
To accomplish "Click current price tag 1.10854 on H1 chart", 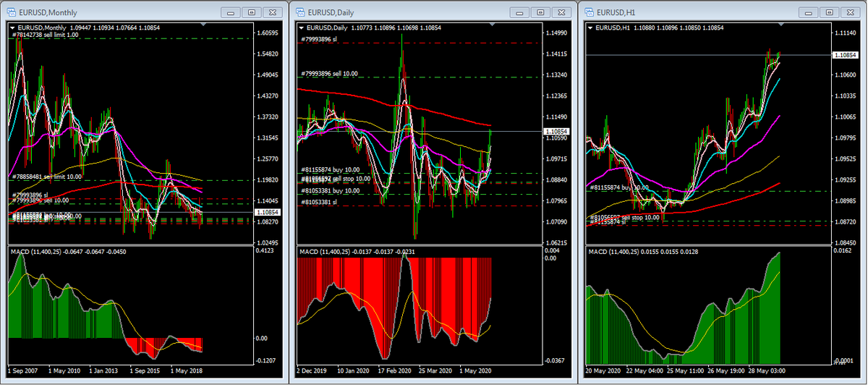I will tap(845, 55).
